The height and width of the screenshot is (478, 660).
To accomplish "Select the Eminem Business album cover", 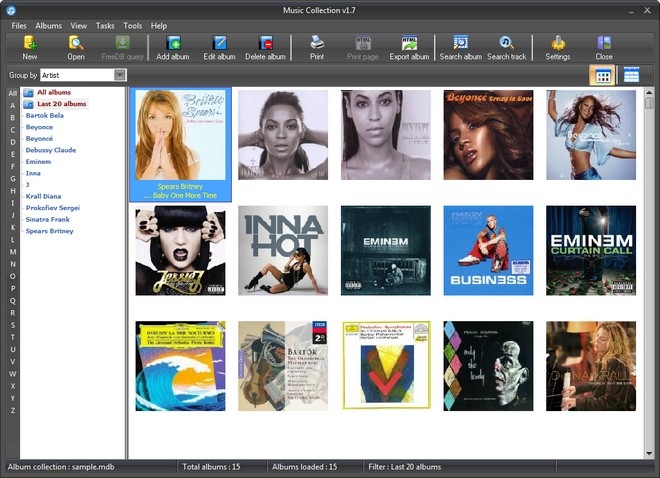I will [x=488, y=250].
